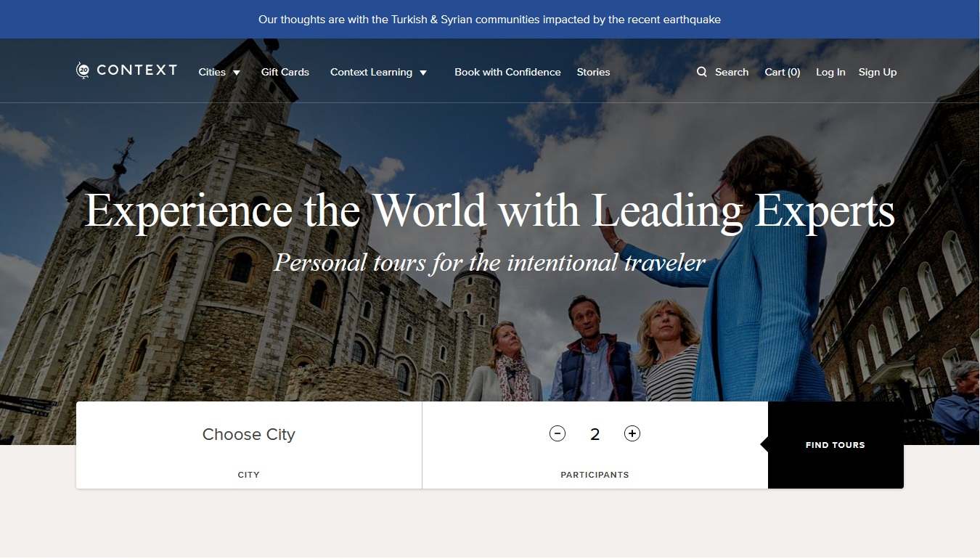Click Sign Up in the header
The height and width of the screenshot is (559, 980).
[x=877, y=72]
